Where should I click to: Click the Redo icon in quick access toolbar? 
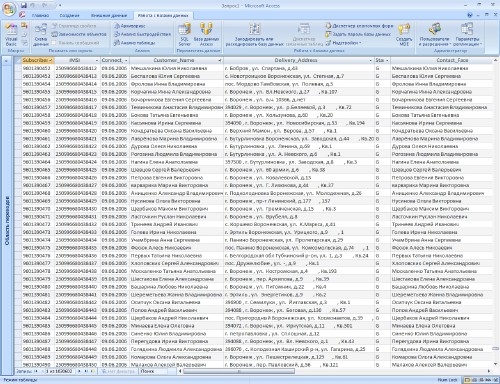[x=44, y=5]
